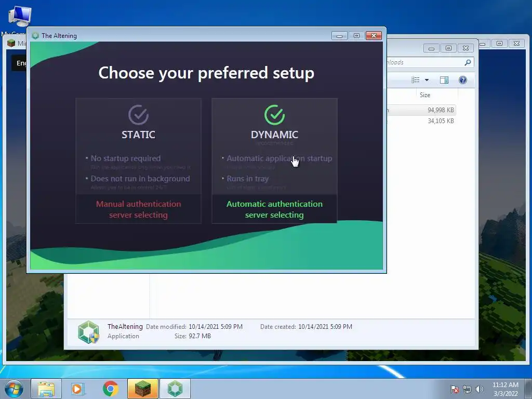Close the Minecraft launcher window behind

[x=516, y=44]
